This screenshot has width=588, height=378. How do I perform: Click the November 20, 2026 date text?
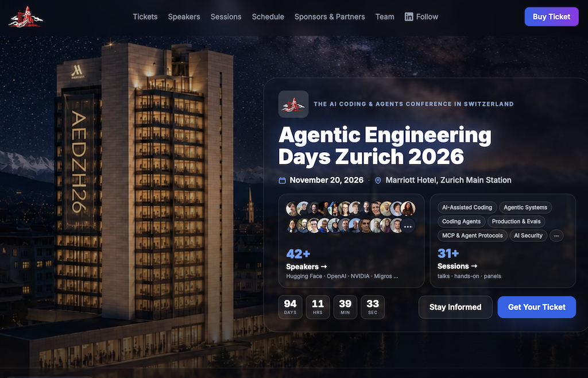(326, 180)
